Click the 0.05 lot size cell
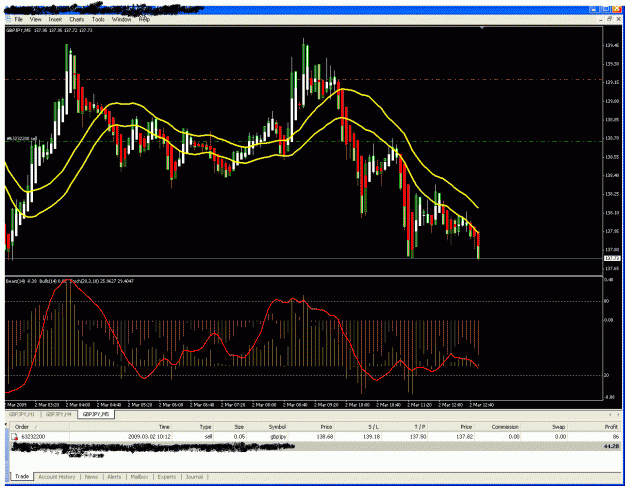The image size is (625, 486). click(x=239, y=437)
